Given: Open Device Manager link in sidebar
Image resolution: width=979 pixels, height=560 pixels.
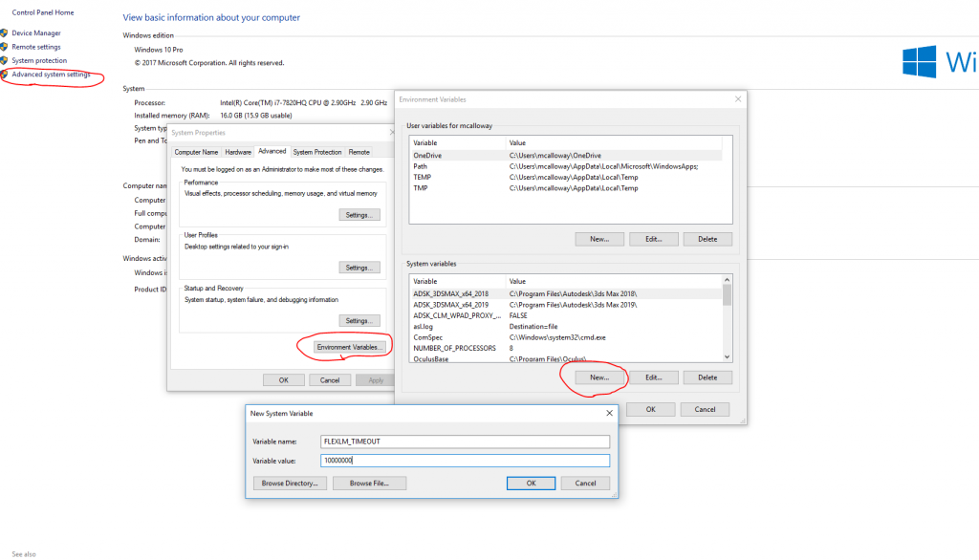Looking at the screenshot, I should pyautogui.click(x=36, y=33).
